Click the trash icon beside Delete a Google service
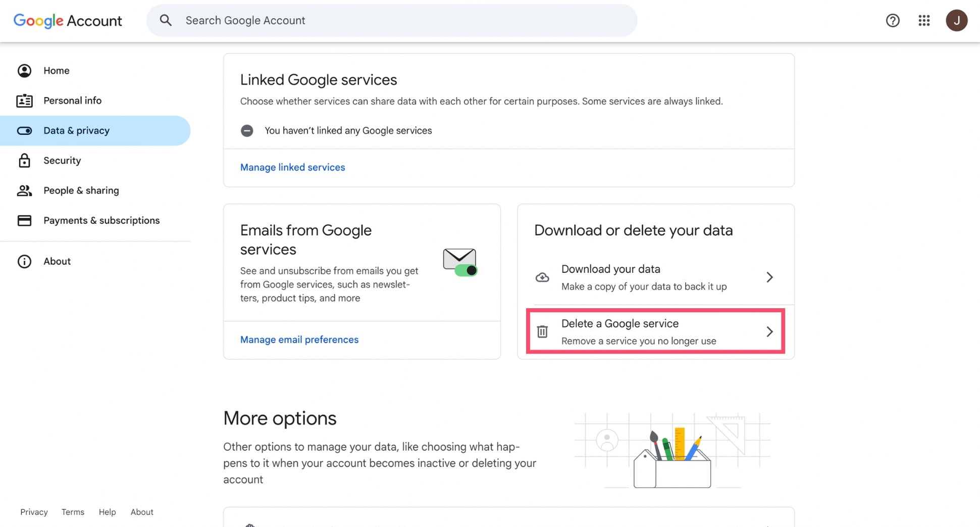980x527 pixels. (x=542, y=331)
